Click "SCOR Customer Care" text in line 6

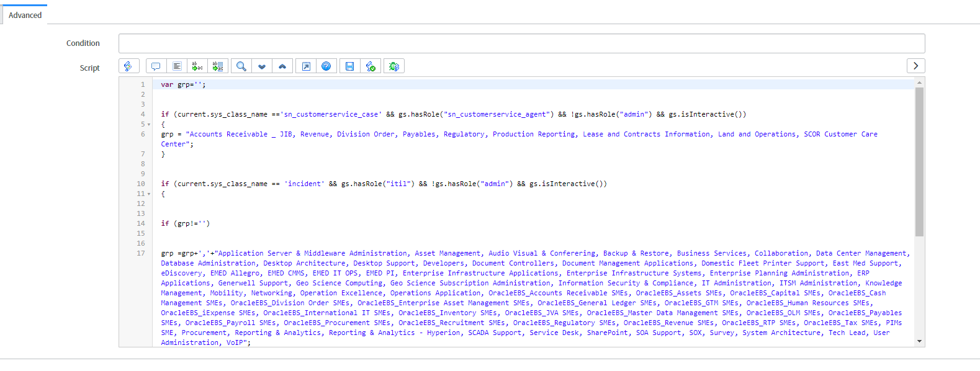point(840,134)
